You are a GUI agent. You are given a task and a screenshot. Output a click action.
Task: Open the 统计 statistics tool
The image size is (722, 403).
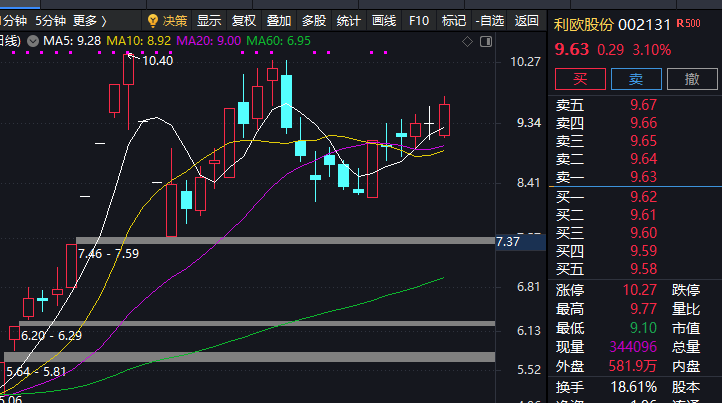(349, 21)
